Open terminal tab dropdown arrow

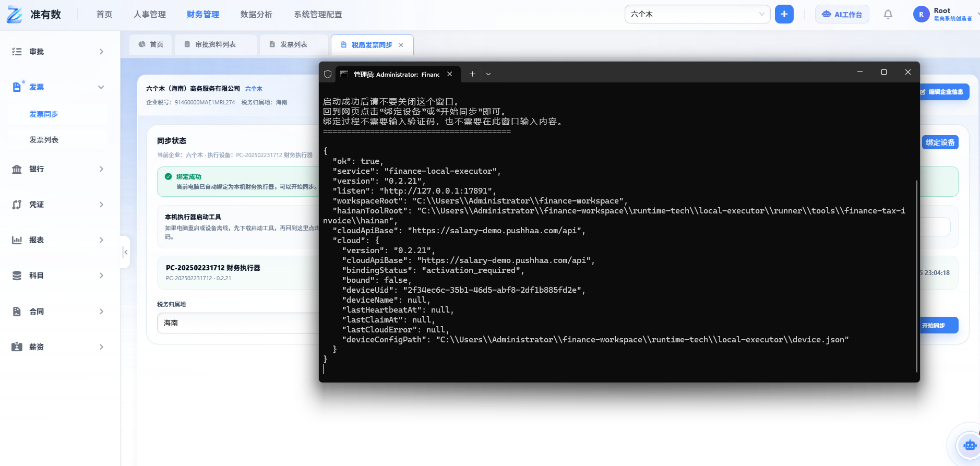[x=488, y=74]
